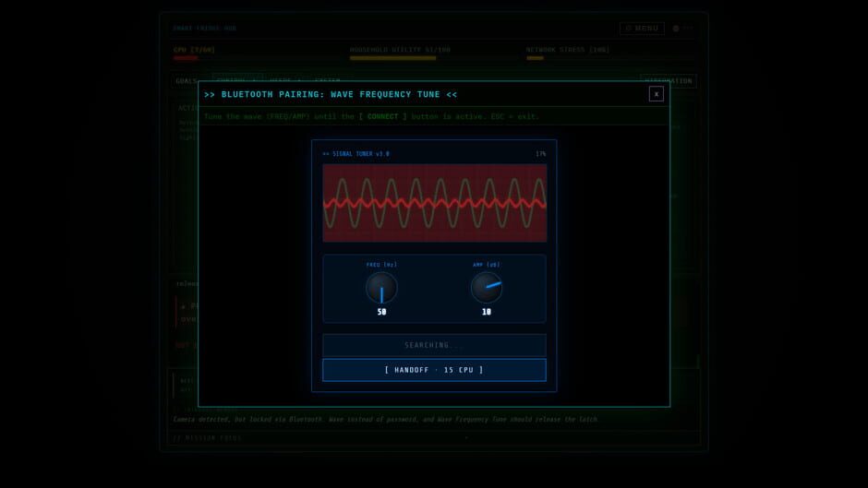Screen dimensions: 868x488
Task: Click the SEARCHING... status button
Action: pyautogui.click(x=434, y=345)
